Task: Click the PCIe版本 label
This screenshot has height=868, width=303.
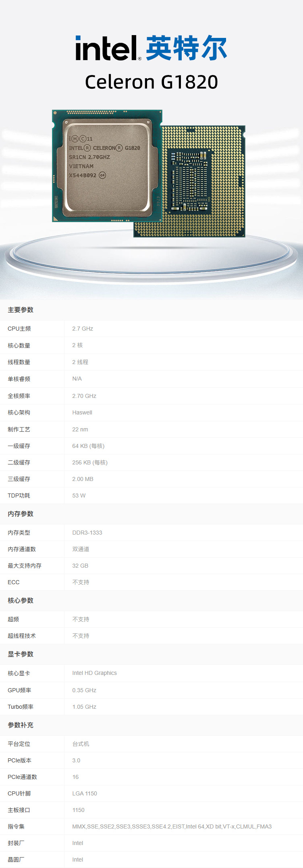Action: (19, 760)
